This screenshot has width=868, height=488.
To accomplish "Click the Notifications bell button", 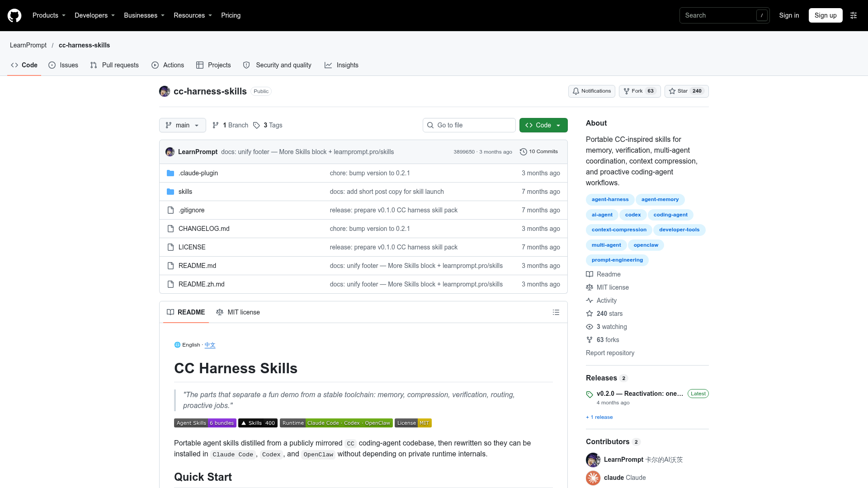I will click(x=591, y=91).
